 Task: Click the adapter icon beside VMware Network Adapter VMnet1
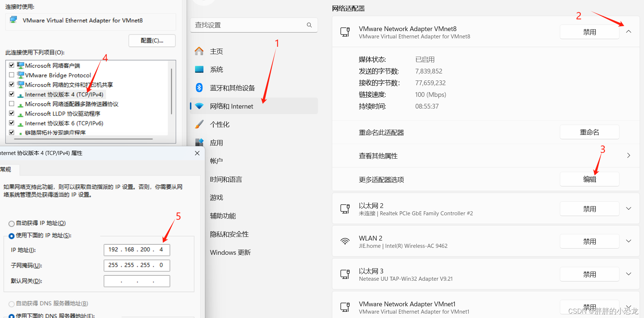[x=345, y=307]
